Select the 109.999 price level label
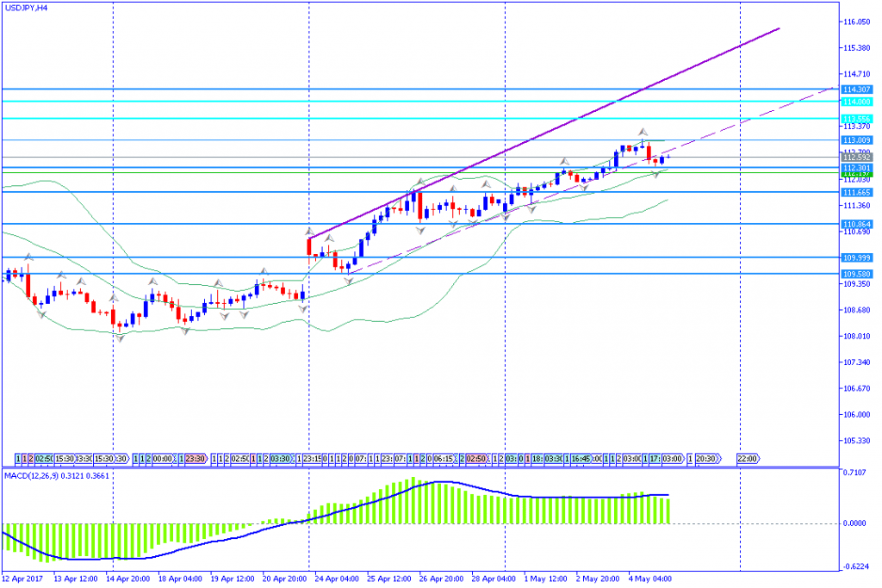Viewport: 882px width, 588px height. [857, 257]
